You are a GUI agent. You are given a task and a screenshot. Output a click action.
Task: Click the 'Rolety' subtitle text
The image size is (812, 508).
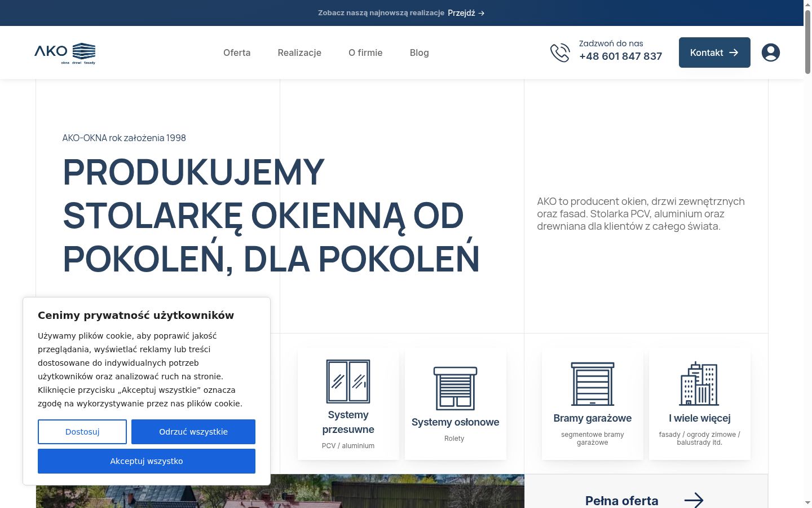pos(454,439)
